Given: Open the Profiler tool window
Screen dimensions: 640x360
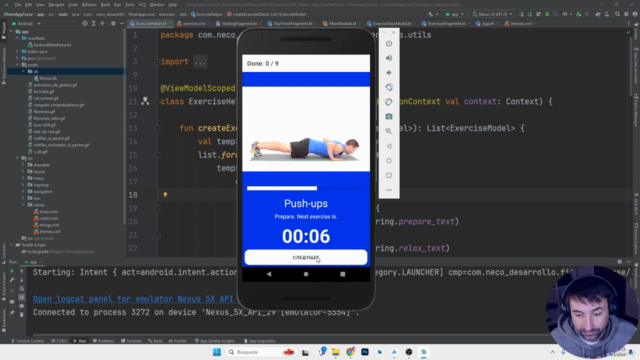Looking at the screenshot, I should tap(178, 341).
